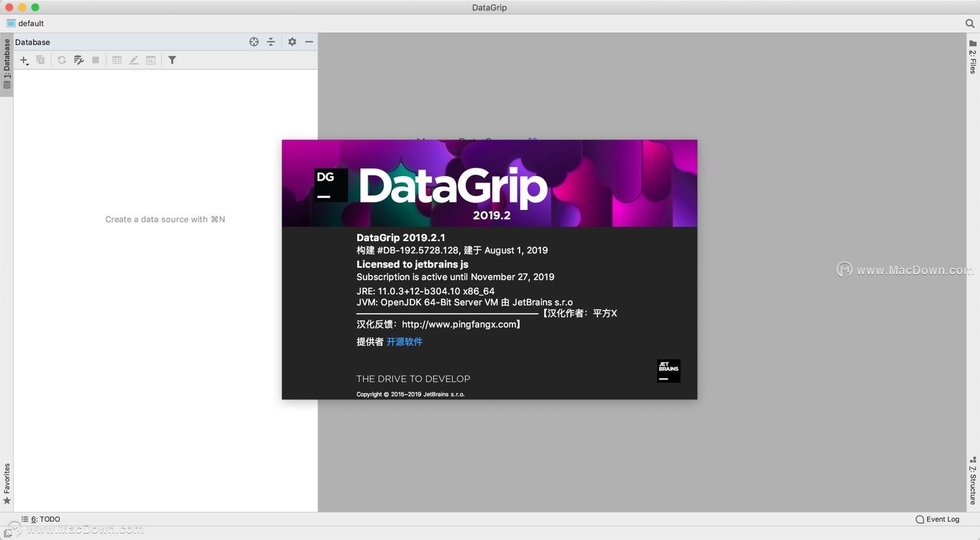
Task: Click the Filter funnel icon
Action: (172, 60)
